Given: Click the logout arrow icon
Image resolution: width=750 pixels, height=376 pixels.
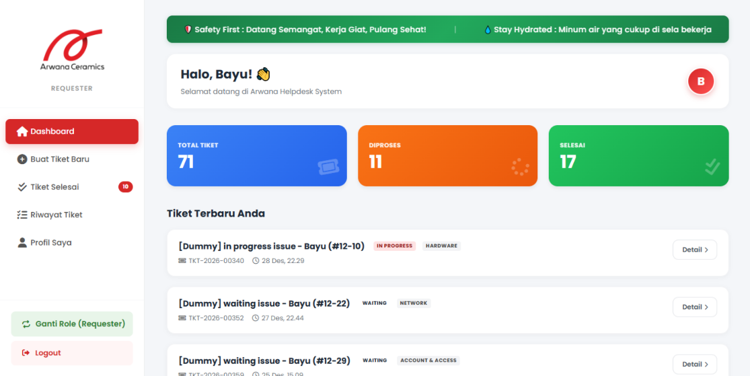Looking at the screenshot, I should click(26, 353).
